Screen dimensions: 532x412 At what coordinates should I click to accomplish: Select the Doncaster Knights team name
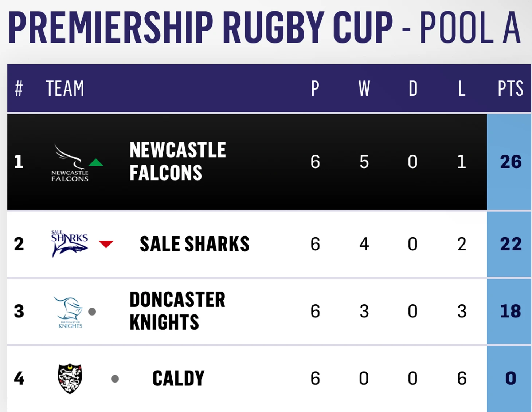click(x=177, y=311)
